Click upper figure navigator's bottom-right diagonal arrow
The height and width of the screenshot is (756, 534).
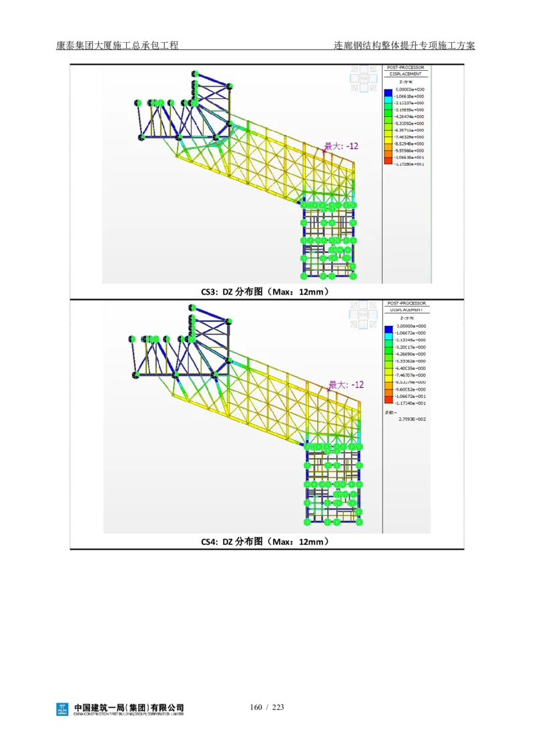(x=372, y=87)
